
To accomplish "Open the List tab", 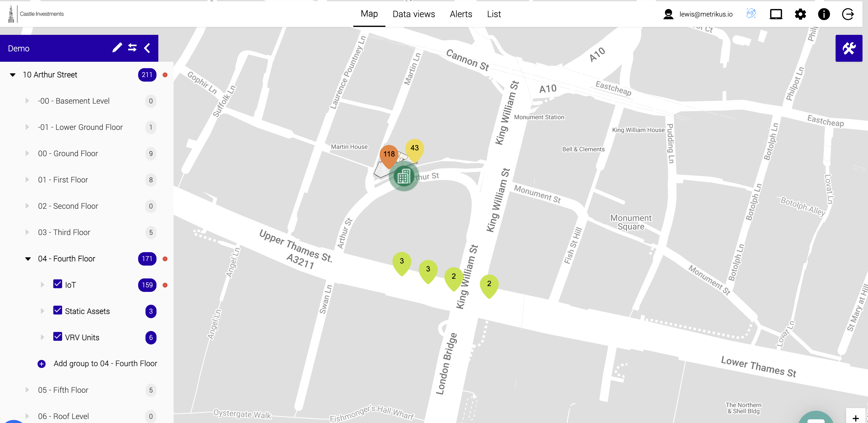I will tap(494, 14).
